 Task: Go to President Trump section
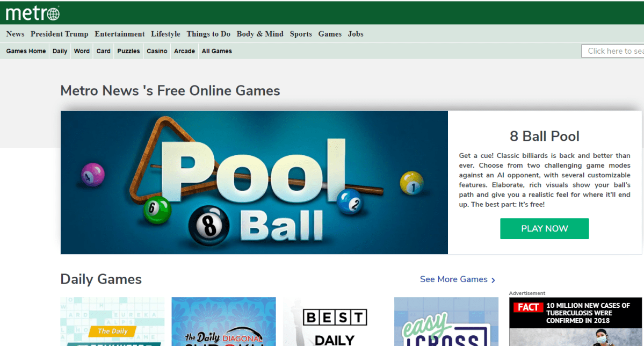pyautogui.click(x=59, y=34)
